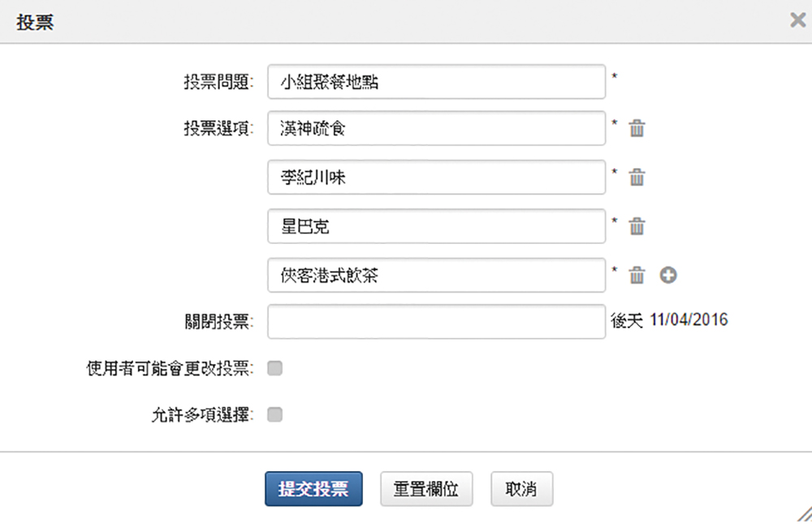
Task: Click the 取消 button
Action: pyautogui.click(x=521, y=489)
